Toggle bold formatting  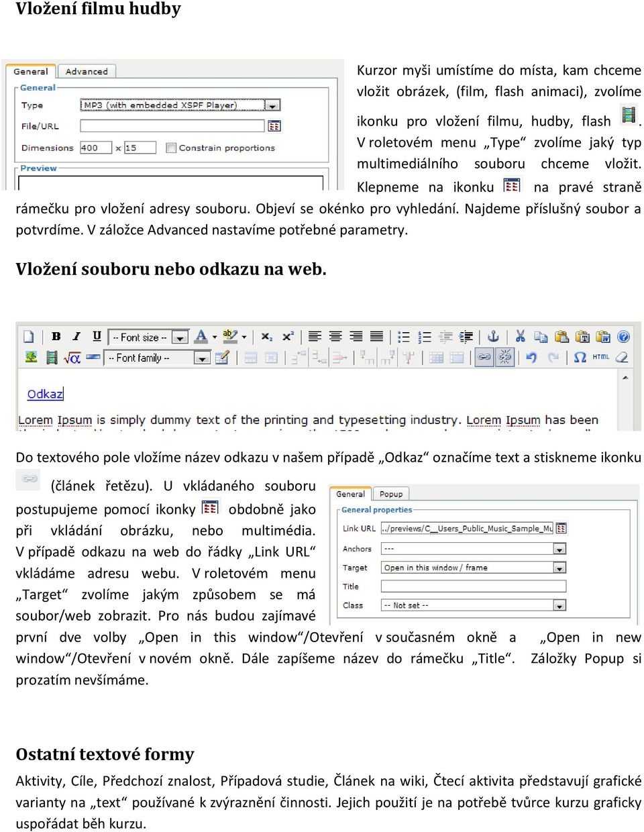coord(56,337)
